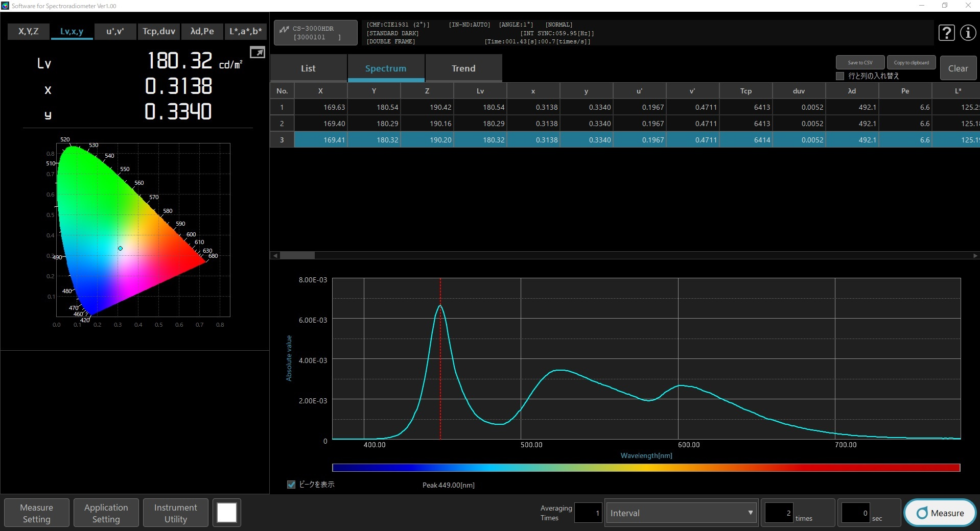The width and height of the screenshot is (980, 531).
Task: Click the Averaging Times input field
Action: [588, 513]
